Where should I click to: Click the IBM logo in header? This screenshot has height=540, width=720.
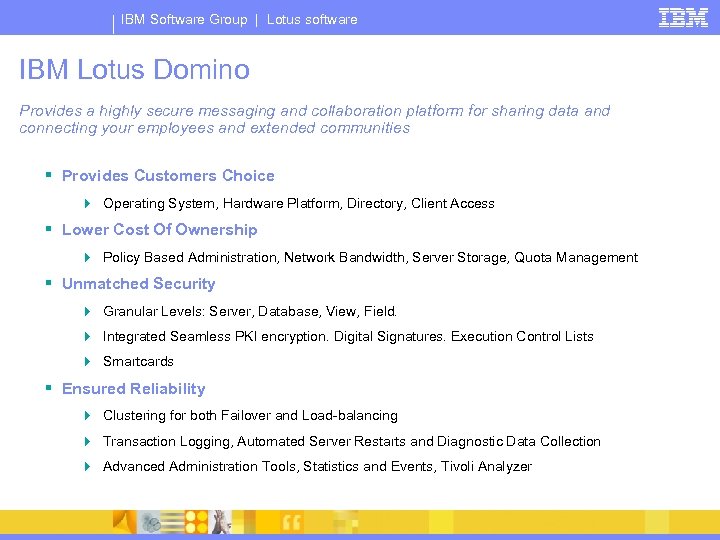pyautogui.click(x=683, y=18)
